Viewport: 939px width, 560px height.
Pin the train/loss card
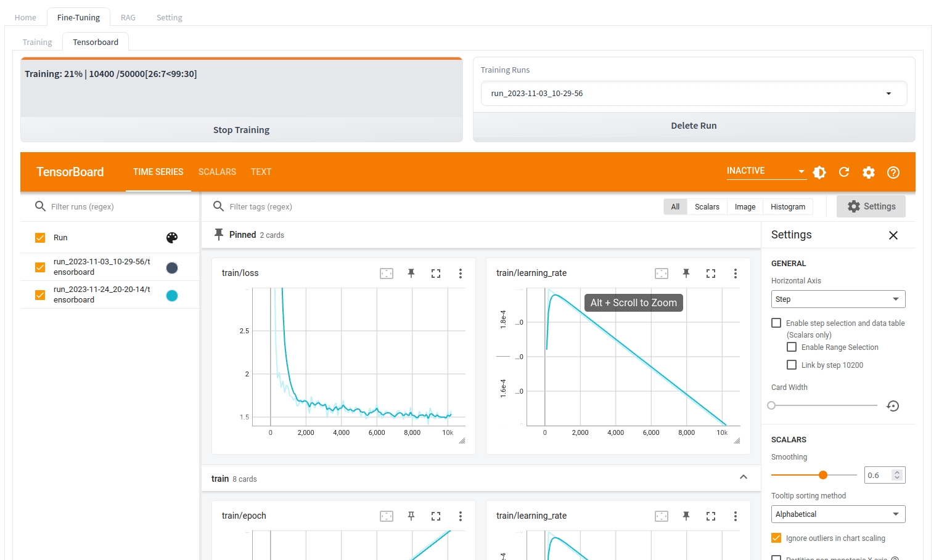[x=411, y=274]
